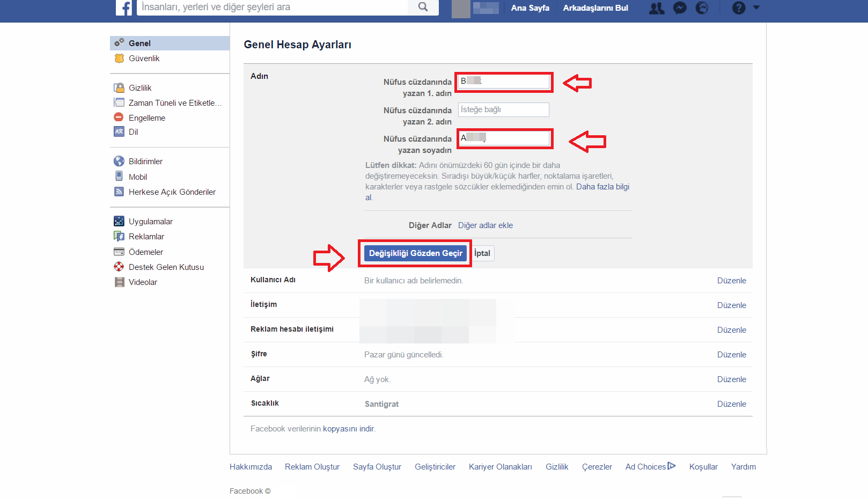
Task: Click Diğer adlar ekle link
Action: pos(486,225)
